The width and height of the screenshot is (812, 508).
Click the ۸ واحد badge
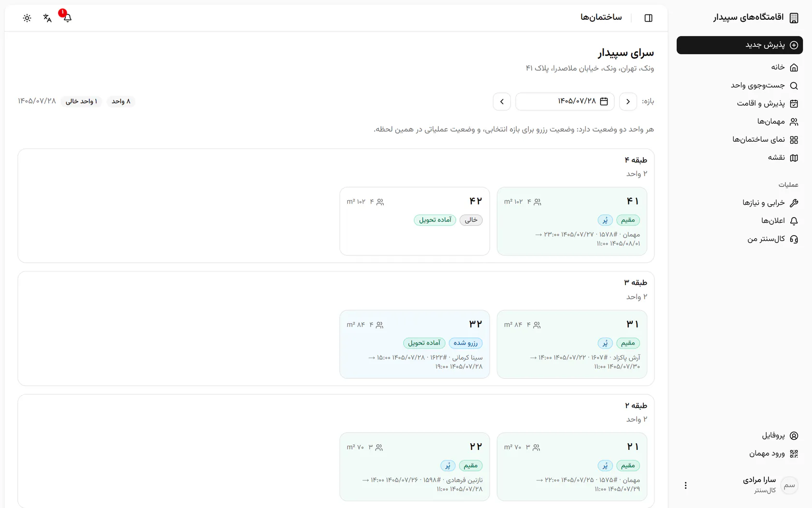click(x=121, y=102)
